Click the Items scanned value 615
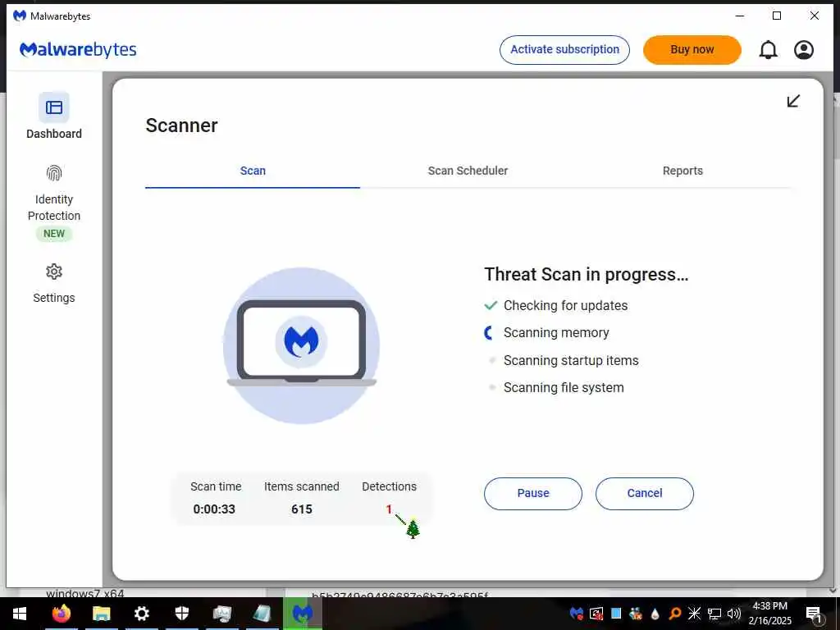Viewport: 840px width, 630px height. 302,509
